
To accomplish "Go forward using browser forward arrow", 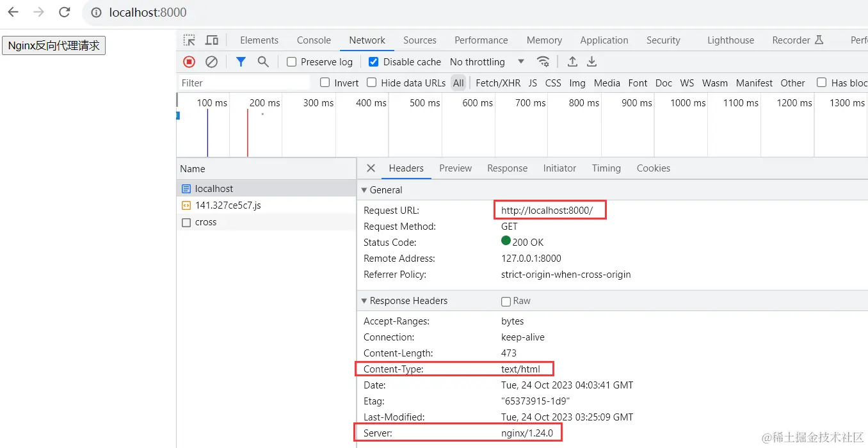I will point(38,12).
